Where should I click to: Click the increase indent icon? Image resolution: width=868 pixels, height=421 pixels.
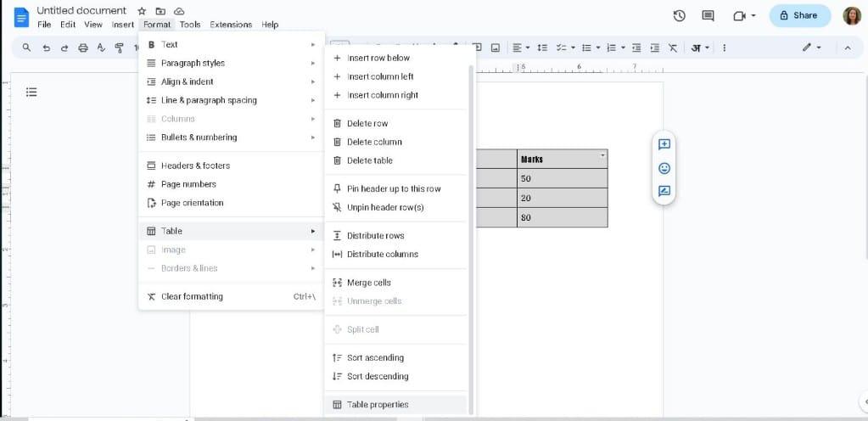point(655,48)
